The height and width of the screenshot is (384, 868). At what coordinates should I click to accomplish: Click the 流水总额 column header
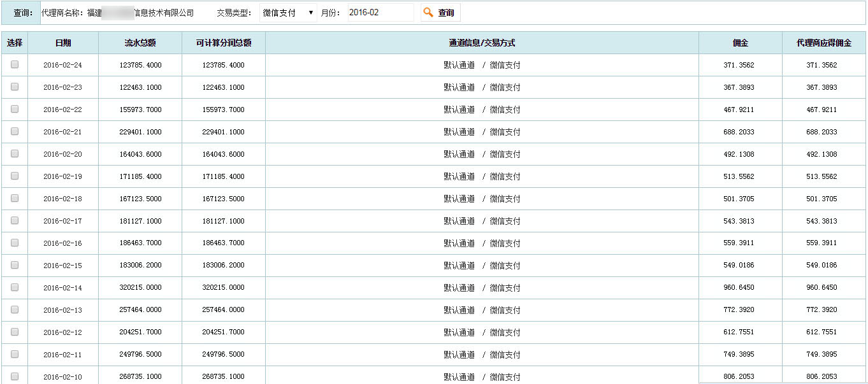pos(140,43)
